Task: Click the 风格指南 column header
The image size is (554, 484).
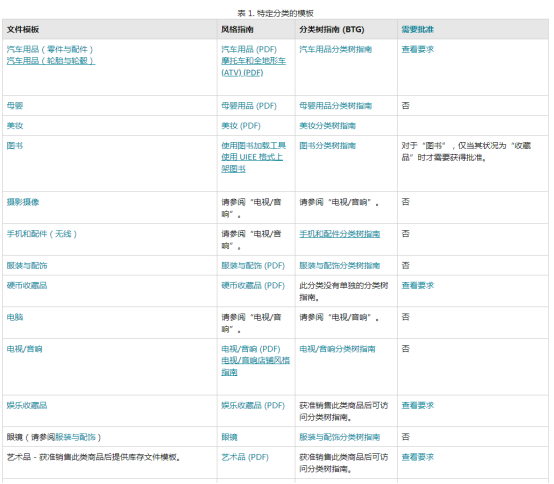Action: click(x=237, y=30)
